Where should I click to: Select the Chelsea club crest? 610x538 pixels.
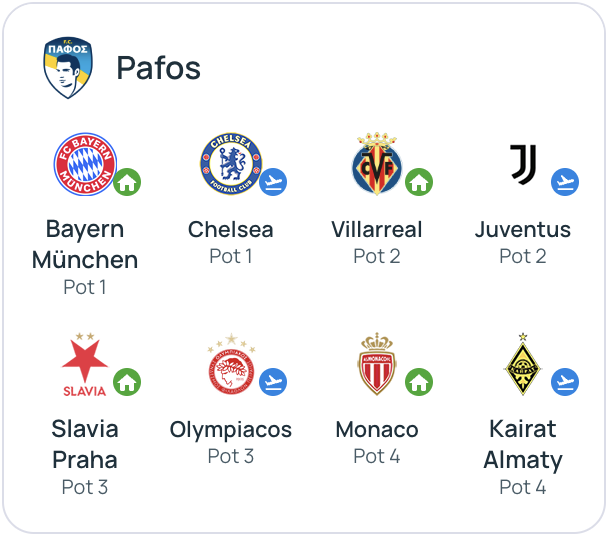tap(231, 164)
